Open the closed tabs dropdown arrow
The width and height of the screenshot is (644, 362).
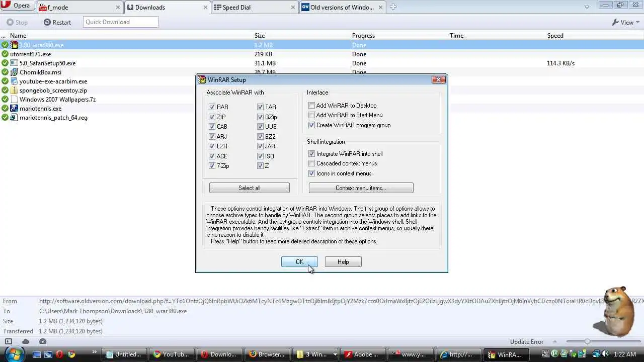pyautogui.click(x=587, y=7)
